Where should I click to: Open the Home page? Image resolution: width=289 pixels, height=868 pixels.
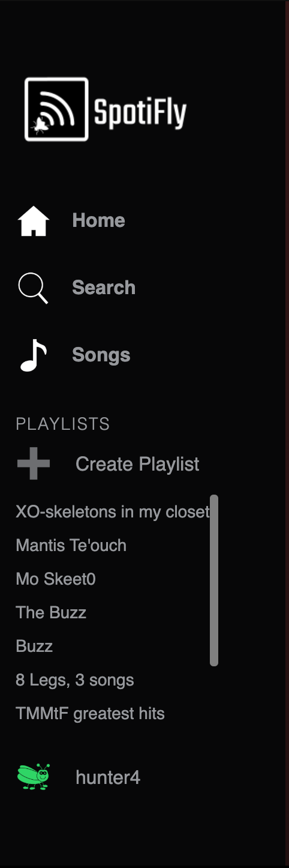(x=98, y=220)
